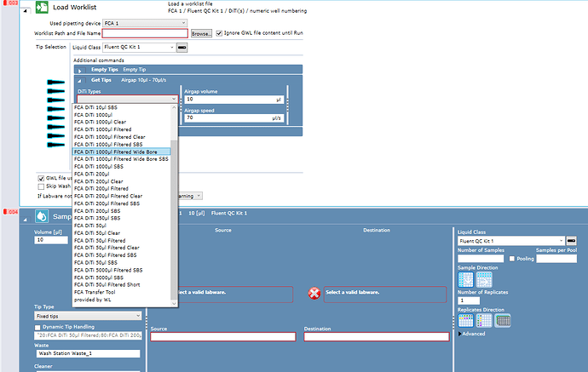Expand the Empty Tips section
The image size is (588, 372).
[x=79, y=70]
